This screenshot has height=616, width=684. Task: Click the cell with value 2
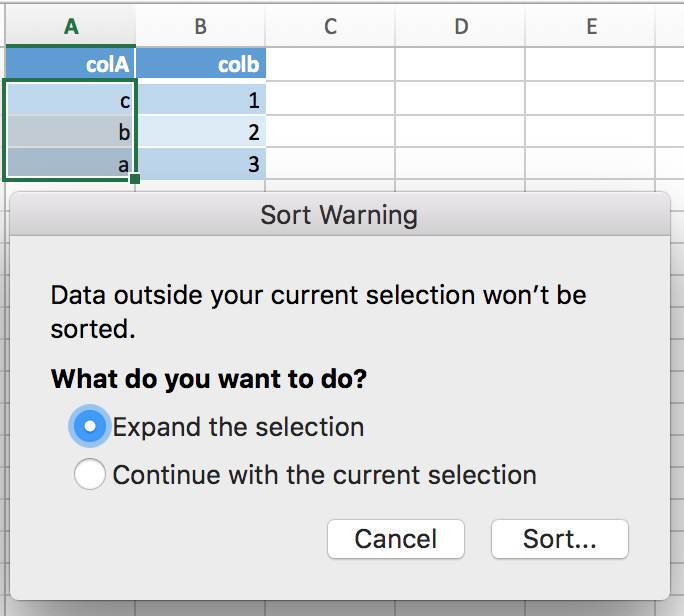coord(200,132)
